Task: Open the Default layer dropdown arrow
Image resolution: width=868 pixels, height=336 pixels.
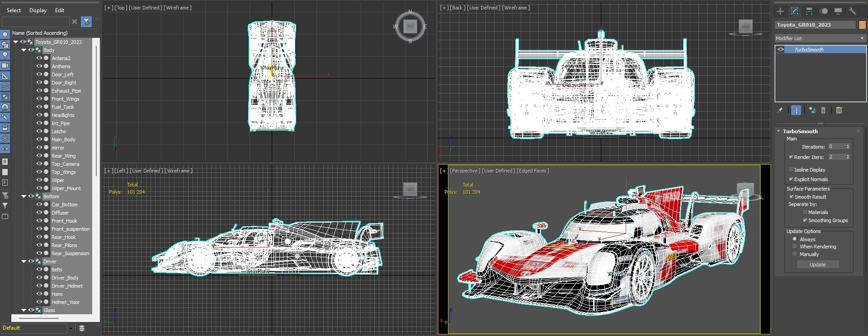Action: [x=71, y=328]
